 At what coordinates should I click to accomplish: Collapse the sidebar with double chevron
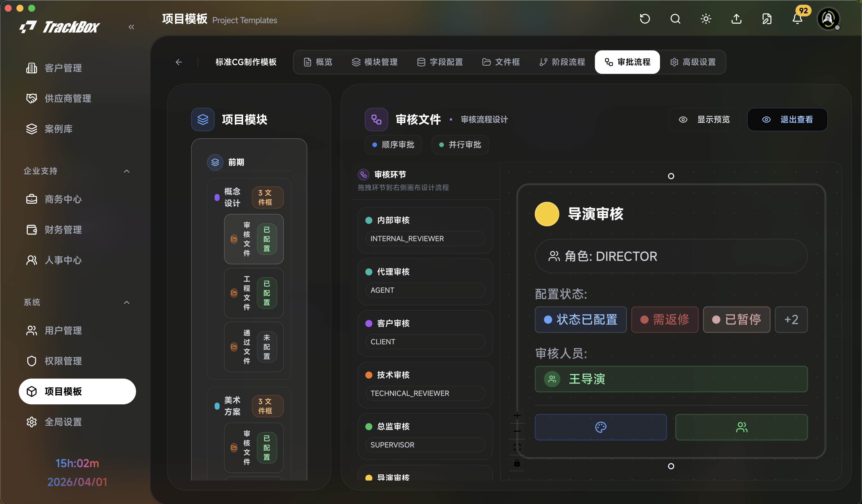click(x=131, y=27)
